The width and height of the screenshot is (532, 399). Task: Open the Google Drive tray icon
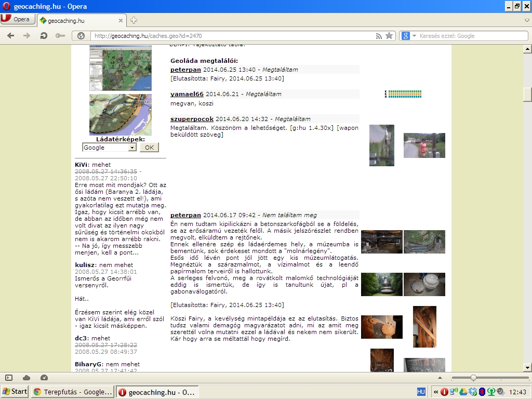point(463,392)
